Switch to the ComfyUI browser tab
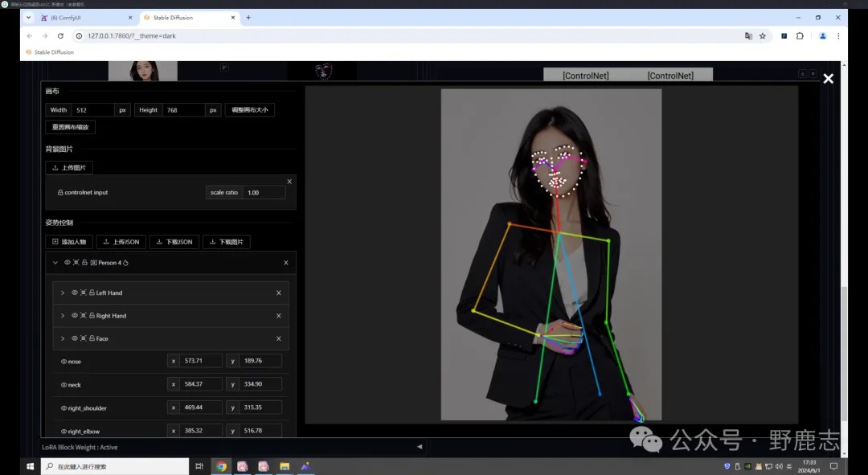 [x=86, y=17]
